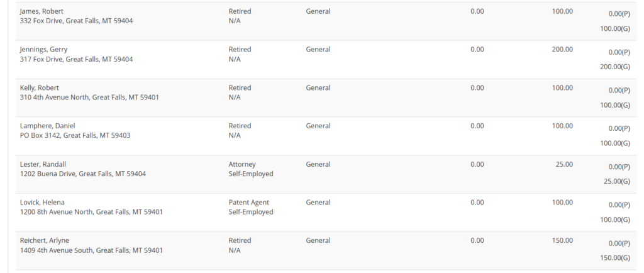Screen dimensions: 644x273
Task: Click the Attorney occupation cell
Action: pos(242,164)
